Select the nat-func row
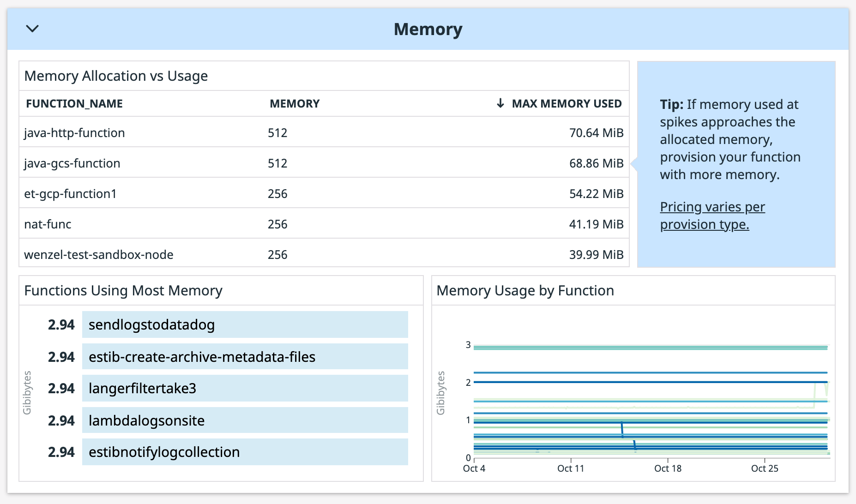This screenshot has height=504, width=856. click(48, 224)
